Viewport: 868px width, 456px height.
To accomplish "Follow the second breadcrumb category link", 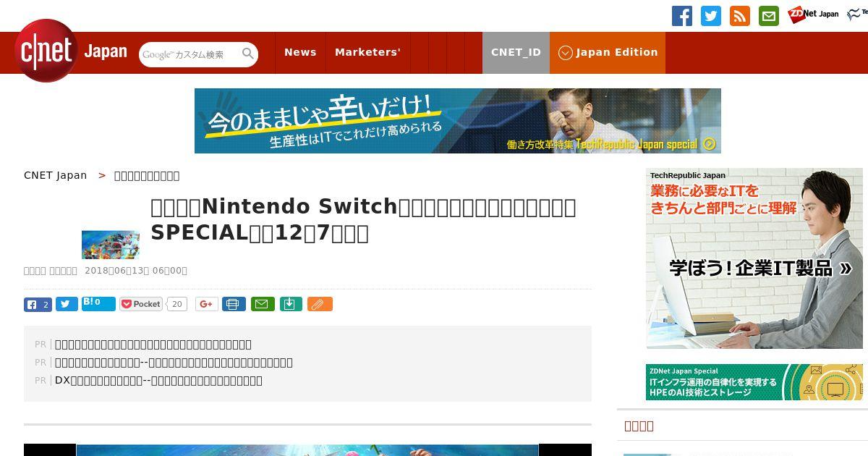I will 147,175.
